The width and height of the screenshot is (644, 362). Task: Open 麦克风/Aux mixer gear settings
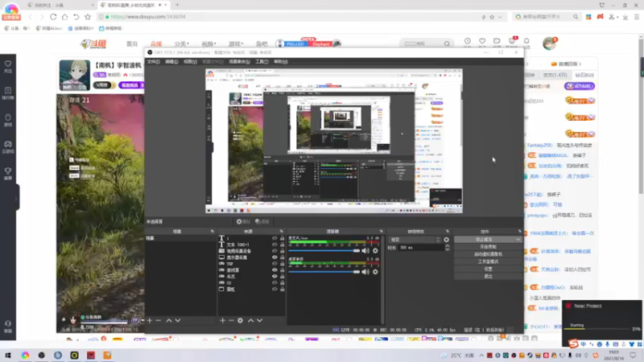tap(375, 251)
